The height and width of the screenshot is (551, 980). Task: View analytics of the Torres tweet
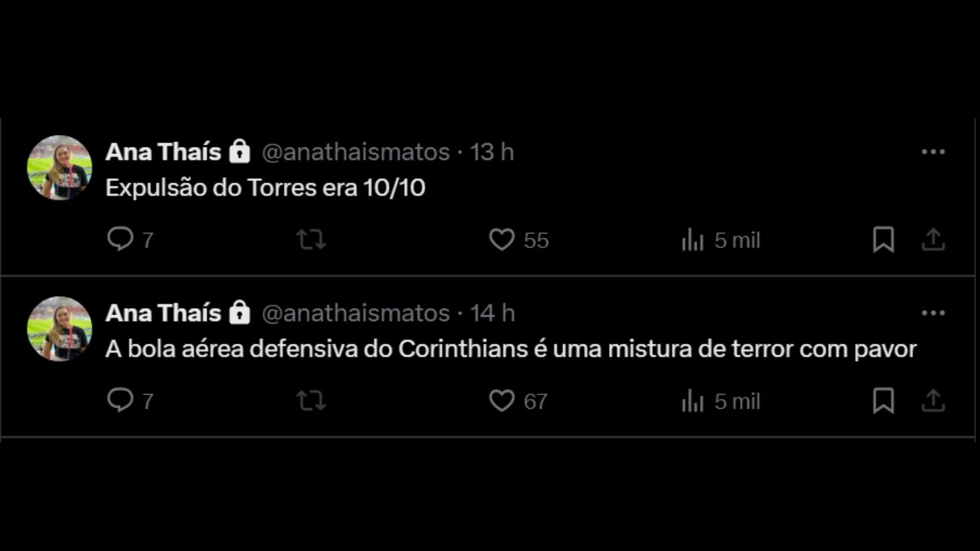(693, 239)
